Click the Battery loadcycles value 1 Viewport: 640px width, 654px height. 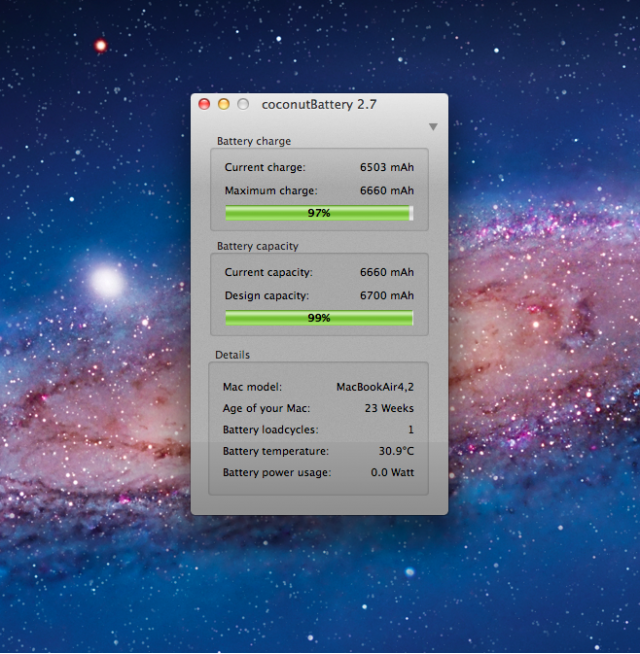click(411, 430)
